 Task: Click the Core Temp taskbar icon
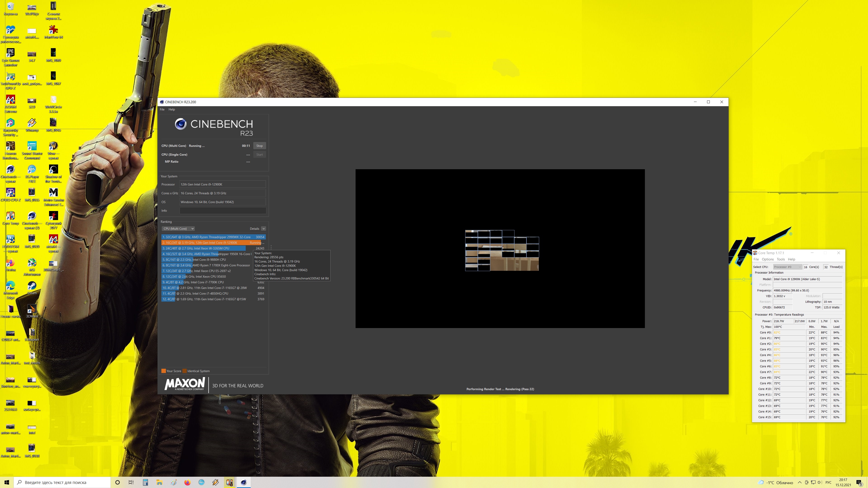[x=229, y=482]
